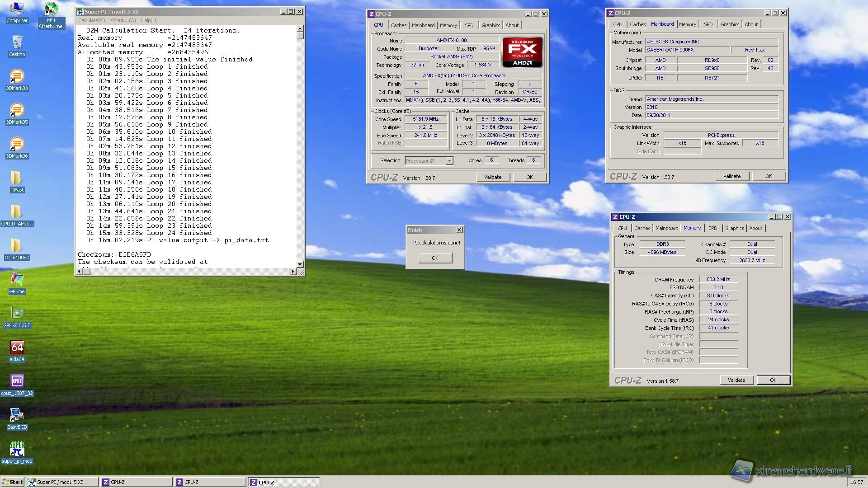868x488 pixels.
Task: Open the 3DMark03 desktop shortcut
Action: tap(17, 77)
